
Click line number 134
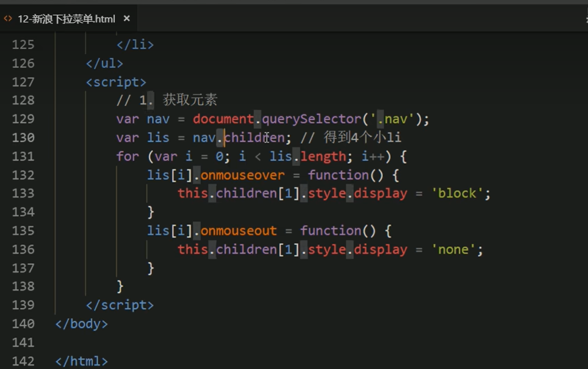pyautogui.click(x=23, y=212)
